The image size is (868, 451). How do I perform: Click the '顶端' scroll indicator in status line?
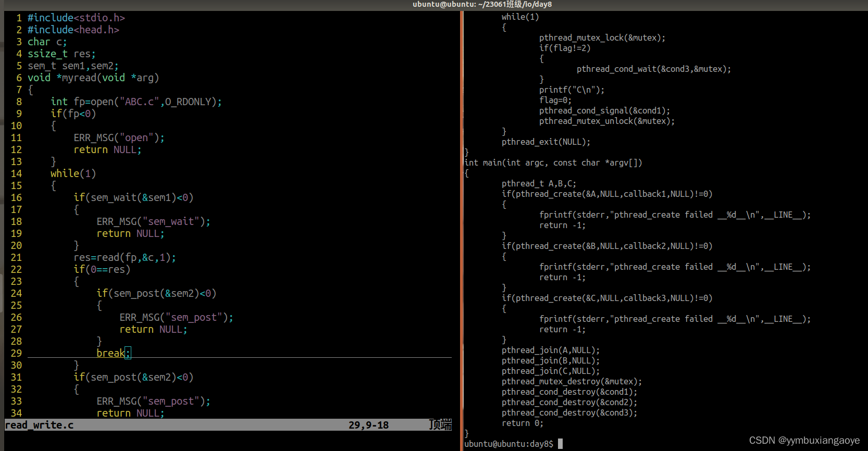pyautogui.click(x=440, y=425)
